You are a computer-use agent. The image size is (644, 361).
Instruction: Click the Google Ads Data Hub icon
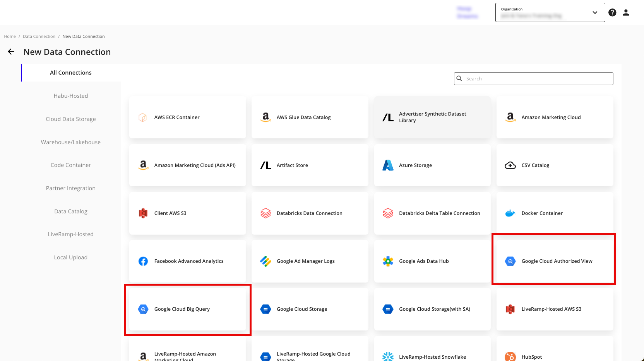click(x=388, y=261)
